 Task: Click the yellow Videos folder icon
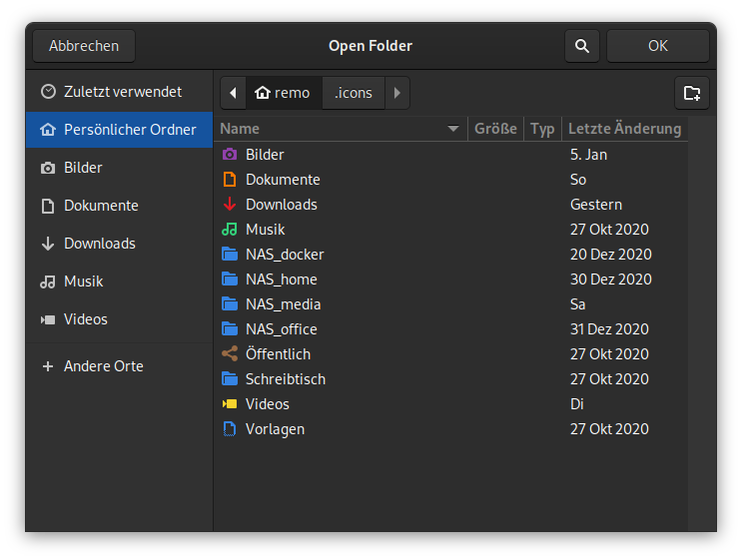click(x=230, y=404)
